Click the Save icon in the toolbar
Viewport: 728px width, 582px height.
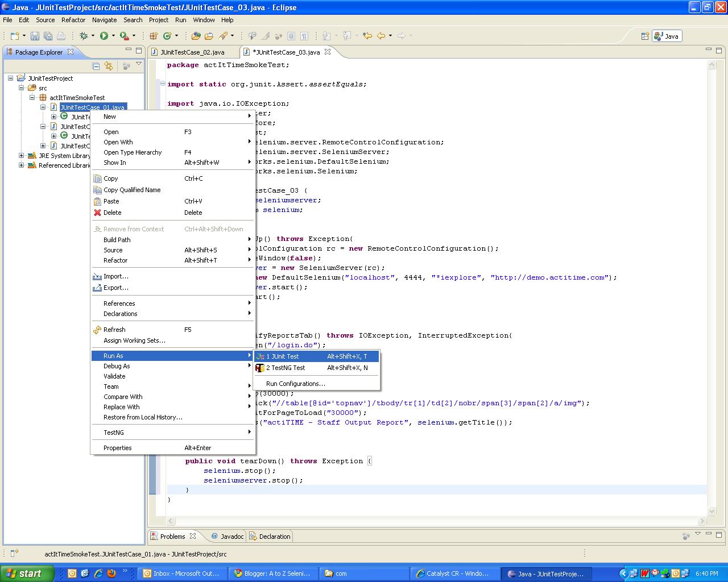(x=35, y=36)
